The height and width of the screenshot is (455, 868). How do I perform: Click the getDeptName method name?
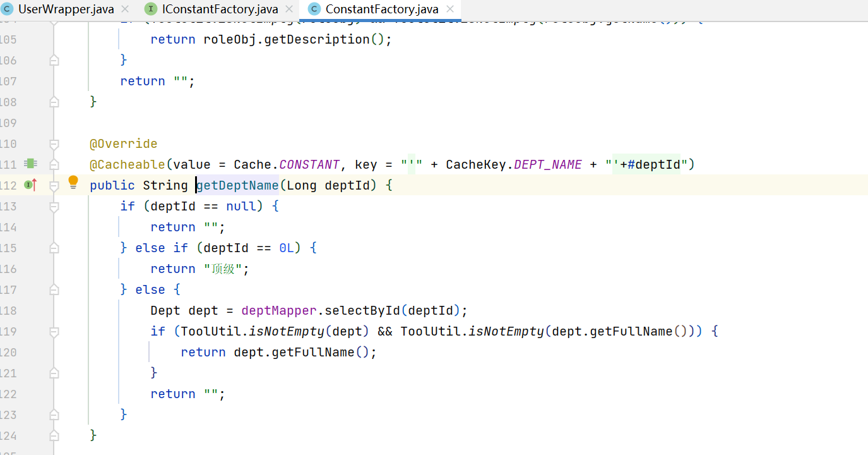pos(237,185)
